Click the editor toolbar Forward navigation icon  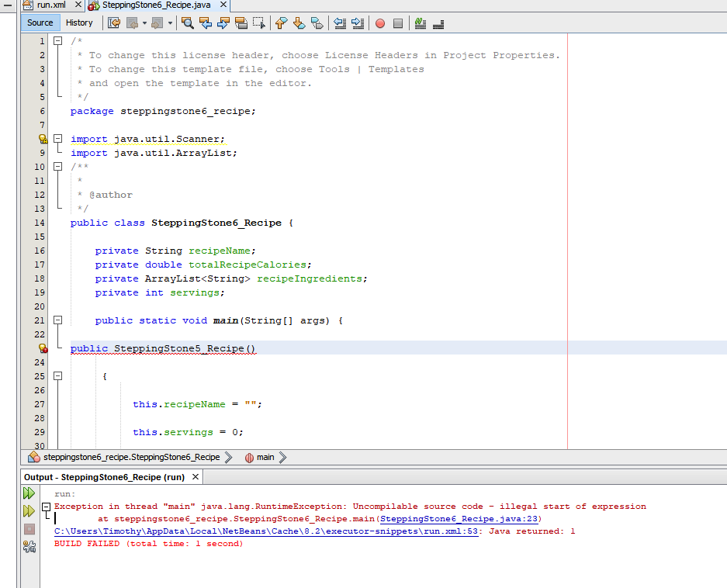(x=158, y=22)
